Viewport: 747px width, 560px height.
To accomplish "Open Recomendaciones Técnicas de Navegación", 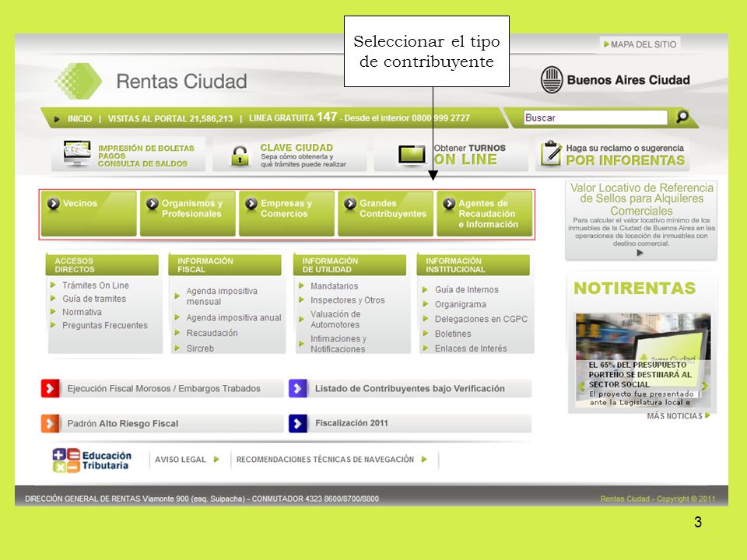I will tap(325, 460).
